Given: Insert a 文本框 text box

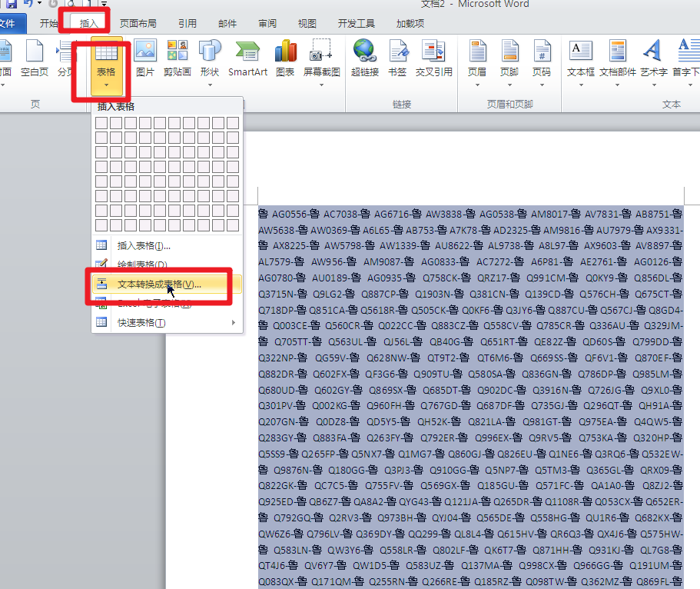Looking at the screenshot, I should pos(581,62).
